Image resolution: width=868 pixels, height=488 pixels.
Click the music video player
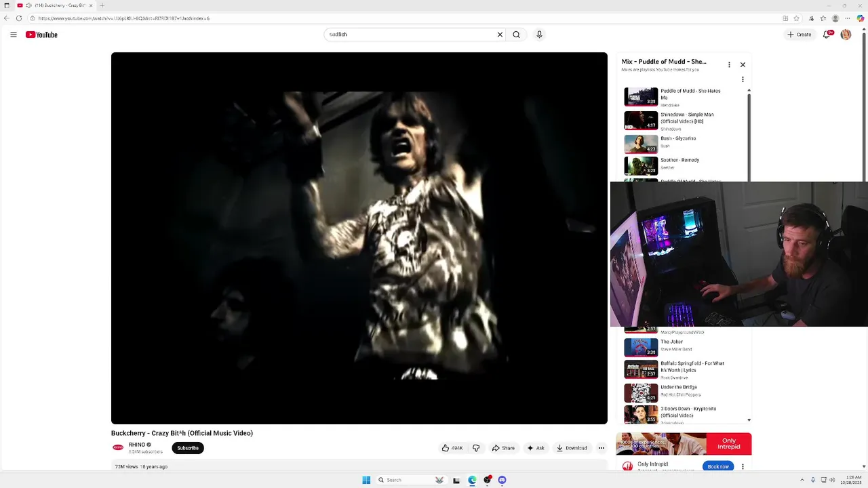pyautogui.click(x=359, y=238)
